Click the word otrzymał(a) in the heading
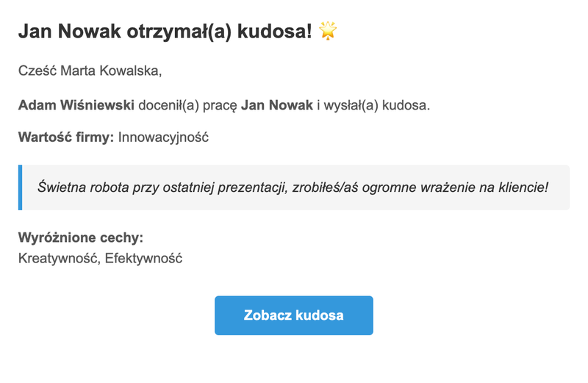The image size is (588, 383). (x=179, y=32)
